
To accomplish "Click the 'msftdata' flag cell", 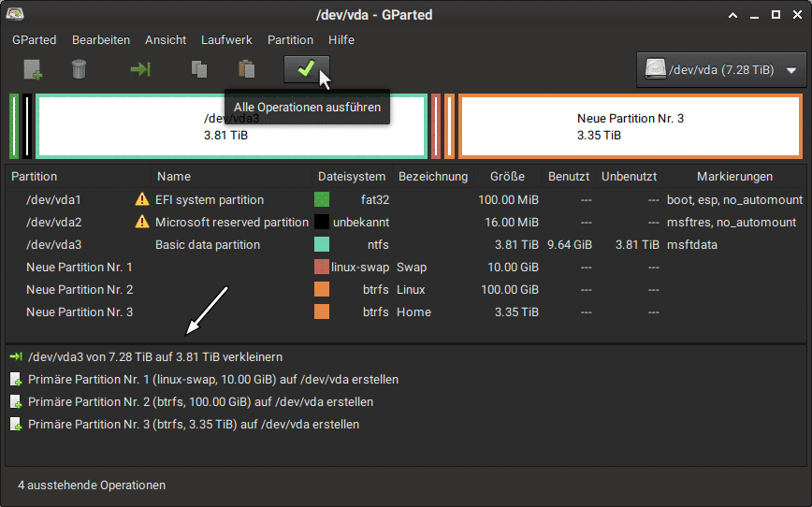I will click(x=692, y=244).
